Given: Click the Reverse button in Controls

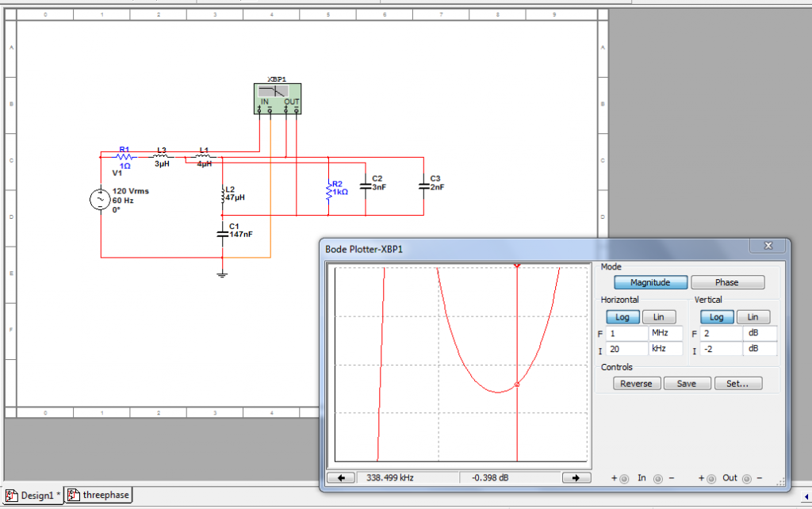Looking at the screenshot, I should click(637, 384).
